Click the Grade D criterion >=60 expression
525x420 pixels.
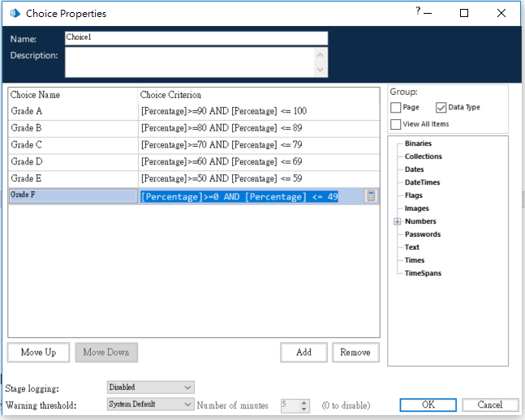[x=259, y=162]
